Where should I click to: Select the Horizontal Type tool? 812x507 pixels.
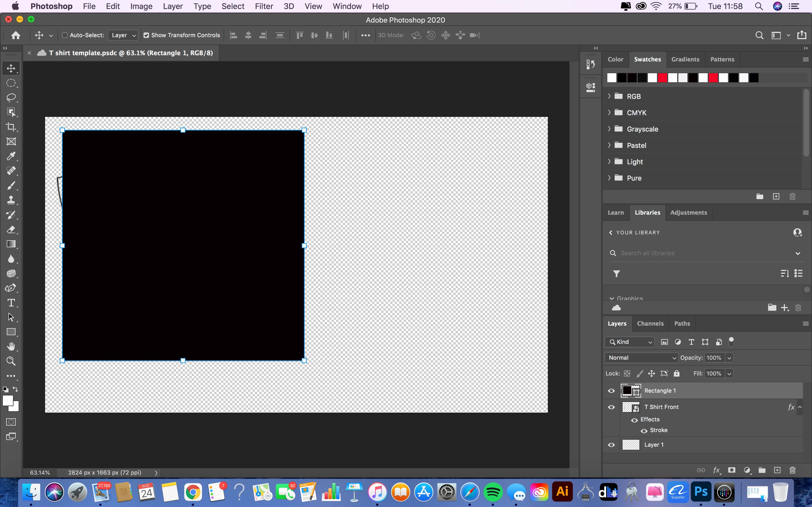click(x=11, y=303)
